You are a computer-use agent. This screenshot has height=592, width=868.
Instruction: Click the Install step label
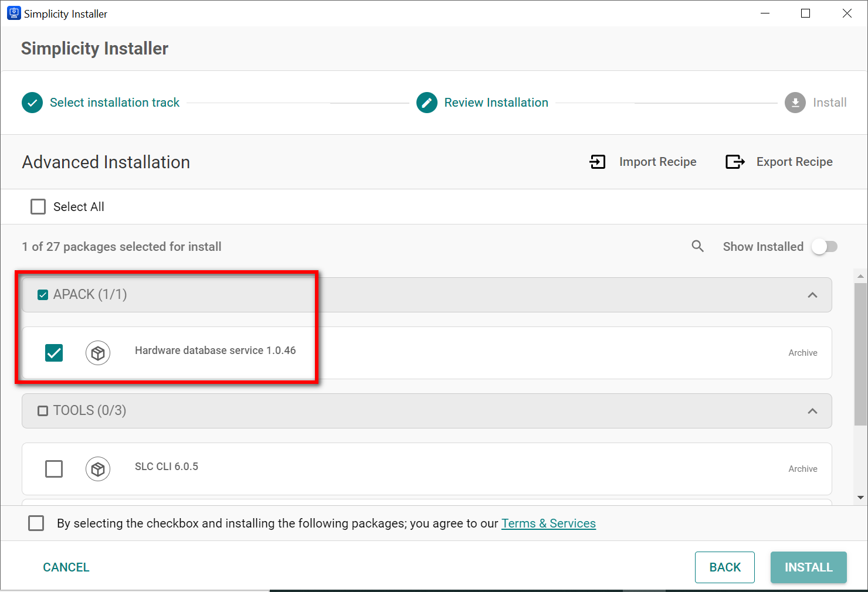point(829,103)
